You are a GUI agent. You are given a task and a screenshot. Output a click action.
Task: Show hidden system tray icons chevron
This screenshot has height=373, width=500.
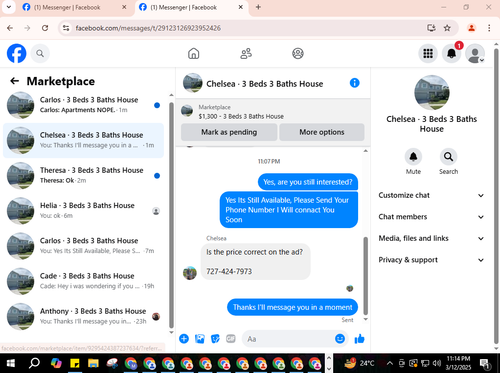389,363
